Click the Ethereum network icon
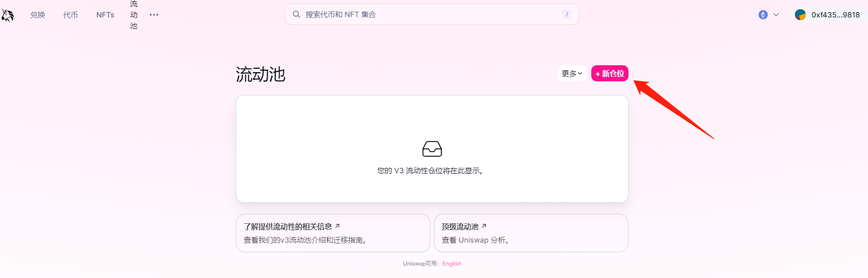This screenshot has width=868, height=278. [x=763, y=15]
